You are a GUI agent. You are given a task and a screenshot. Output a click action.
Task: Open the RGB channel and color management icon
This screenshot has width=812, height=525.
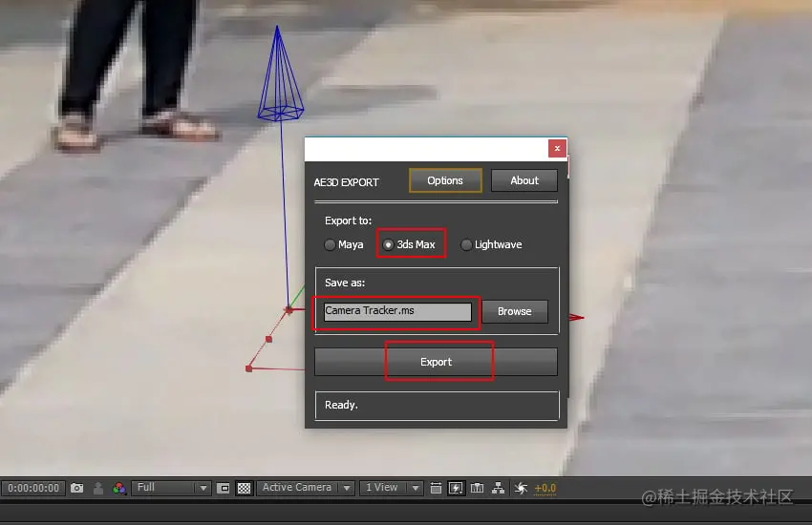[119, 488]
